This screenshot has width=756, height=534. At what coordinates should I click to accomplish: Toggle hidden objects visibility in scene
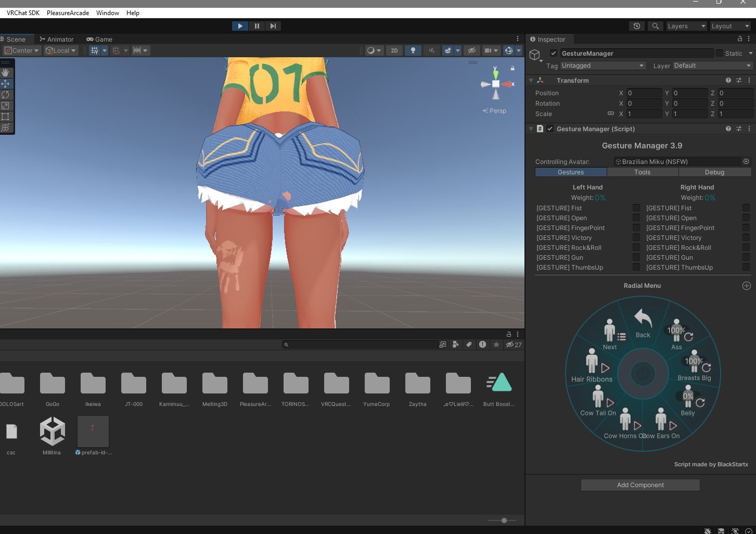(x=472, y=50)
